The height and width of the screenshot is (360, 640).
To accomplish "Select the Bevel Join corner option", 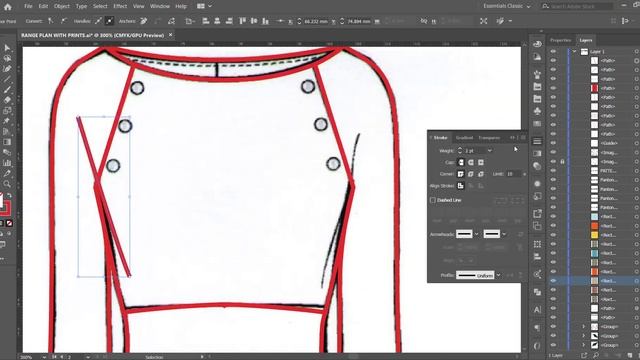I will (481, 174).
